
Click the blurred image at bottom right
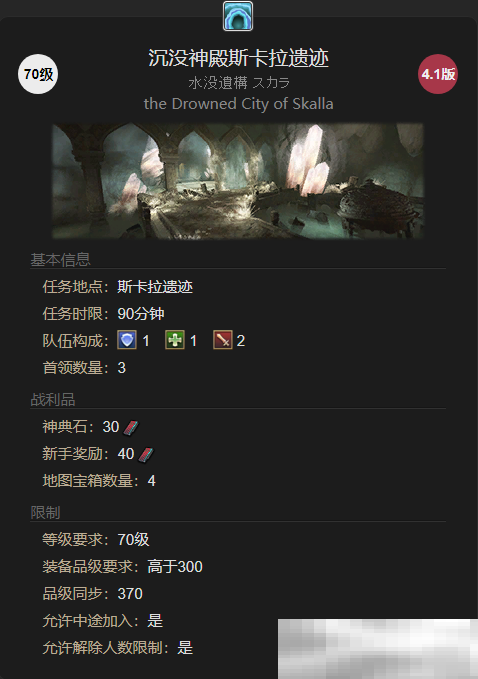tap(378, 649)
